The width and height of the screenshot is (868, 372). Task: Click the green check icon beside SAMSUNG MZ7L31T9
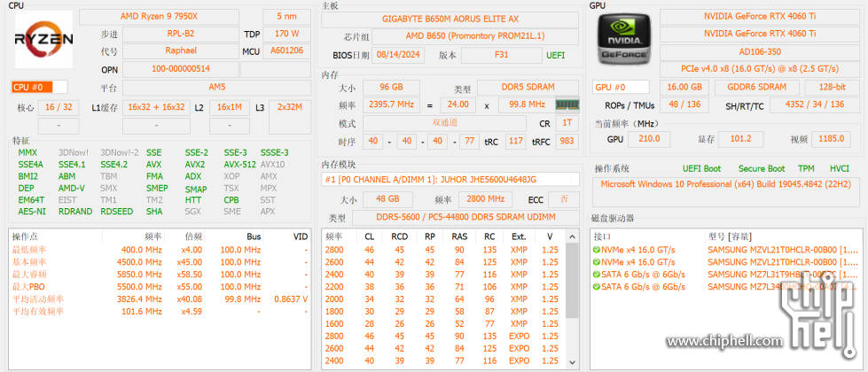coord(596,275)
